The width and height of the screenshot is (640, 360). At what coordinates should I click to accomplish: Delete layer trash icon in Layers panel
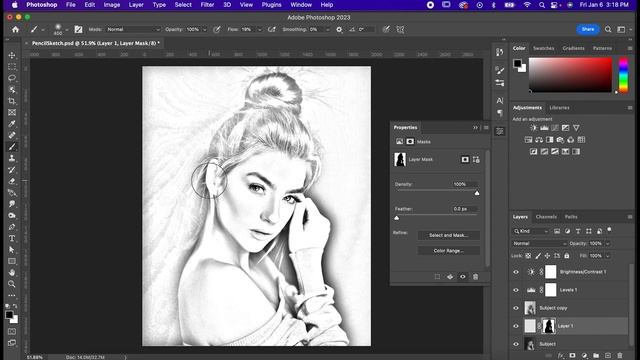[x=620, y=356]
